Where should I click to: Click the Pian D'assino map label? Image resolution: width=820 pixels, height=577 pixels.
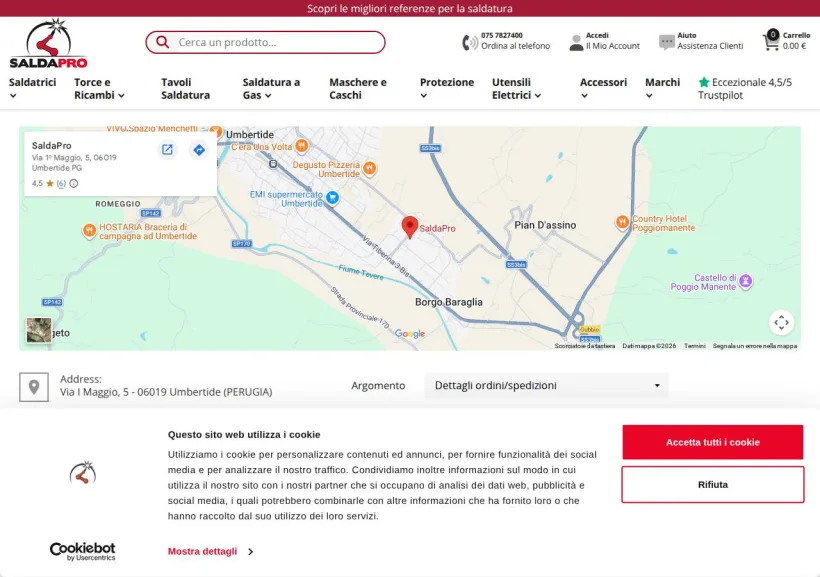coord(545,225)
